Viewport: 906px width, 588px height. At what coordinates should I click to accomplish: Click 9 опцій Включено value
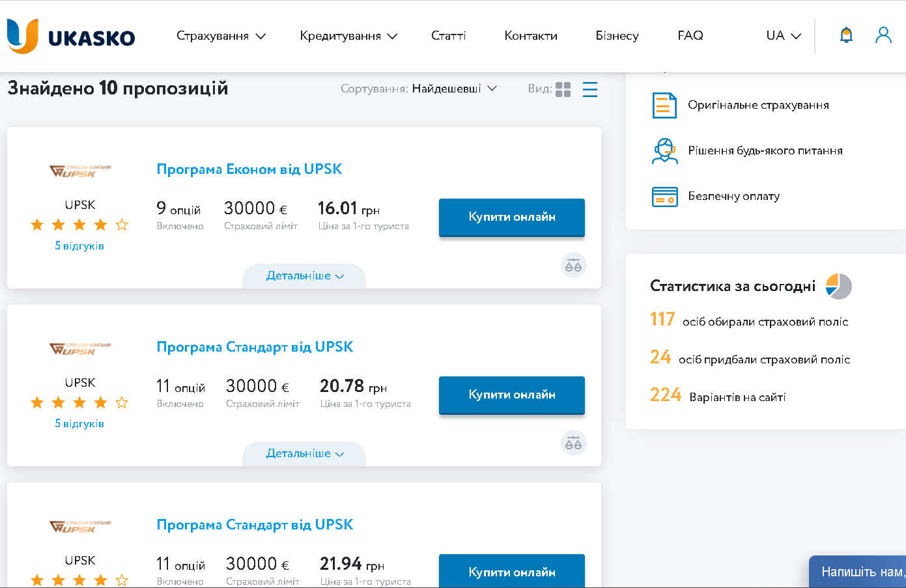click(180, 216)
